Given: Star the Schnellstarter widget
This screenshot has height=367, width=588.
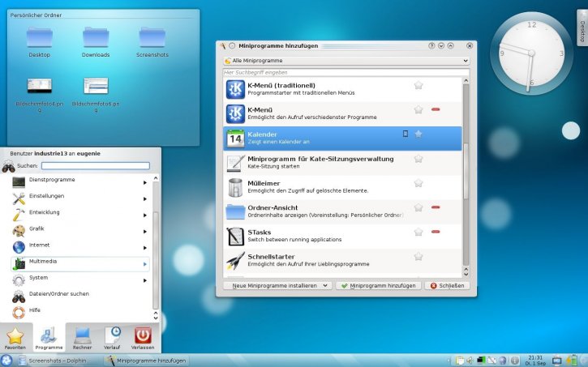Looking at the screenshot, I should (x=418, y=257).
